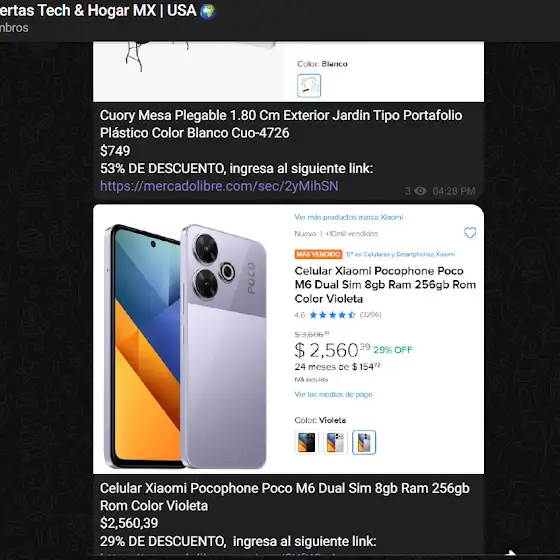Click the MÁS VENDIDO orange badge
The width and height of the screenshot is (560, 560).
(318, 254)
